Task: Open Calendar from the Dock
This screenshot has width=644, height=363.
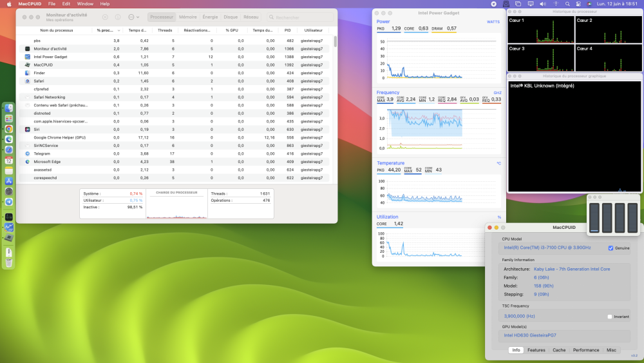Action: tap(8, 161)
